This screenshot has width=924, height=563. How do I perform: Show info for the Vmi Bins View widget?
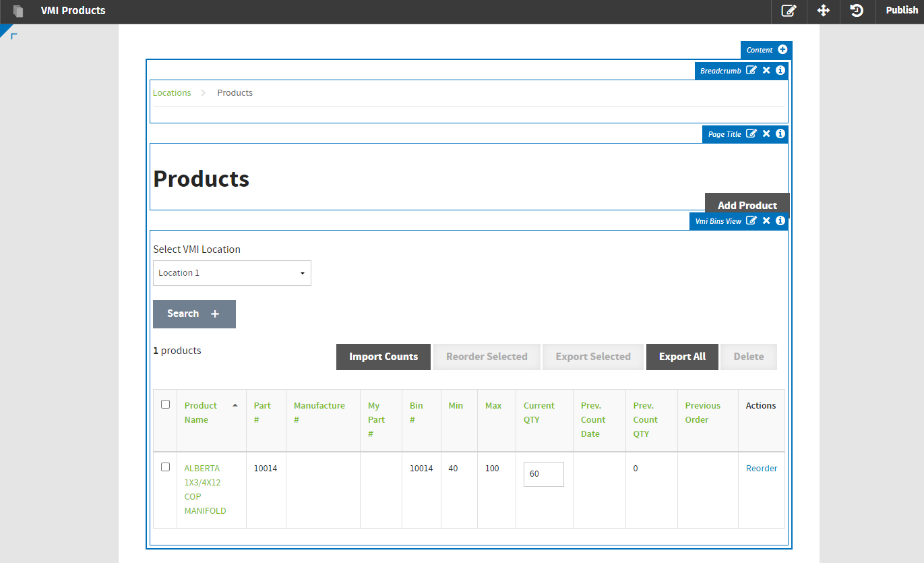(780, 220)
